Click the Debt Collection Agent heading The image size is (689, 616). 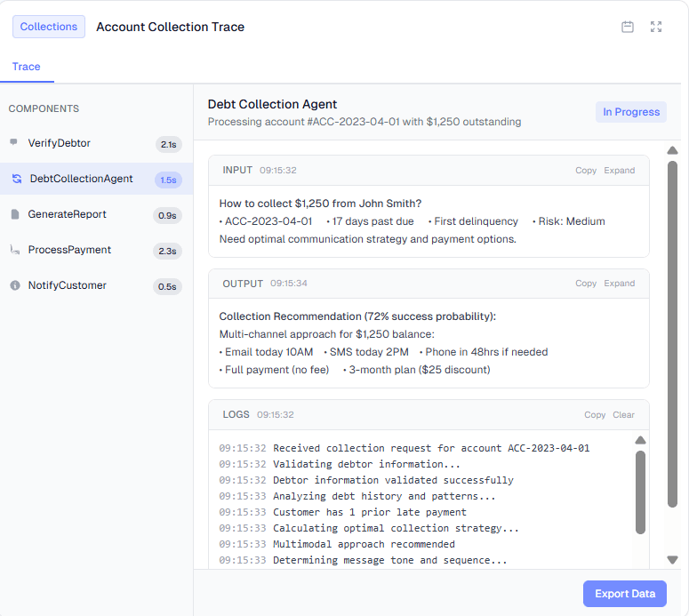click(x=272, y=104)
